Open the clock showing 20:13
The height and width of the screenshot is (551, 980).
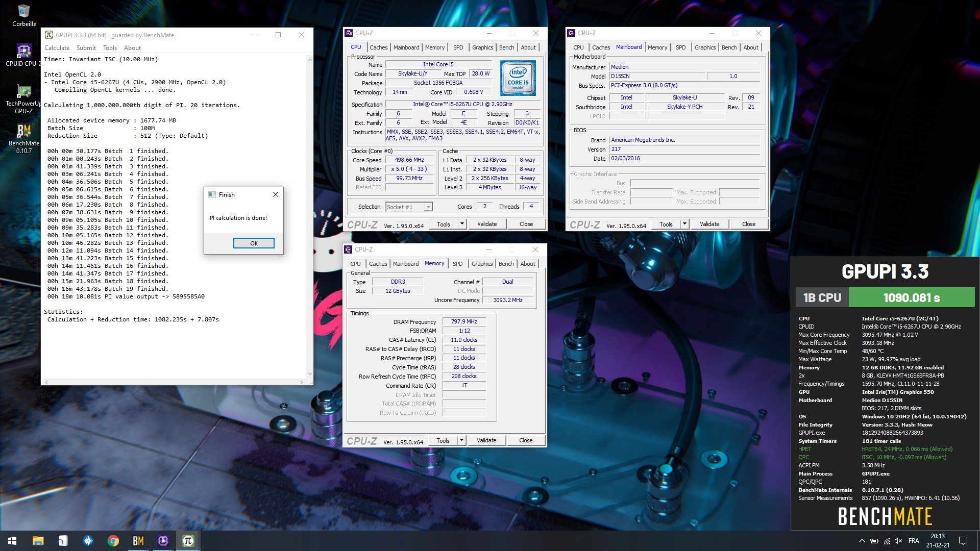(x=938, y=541)
